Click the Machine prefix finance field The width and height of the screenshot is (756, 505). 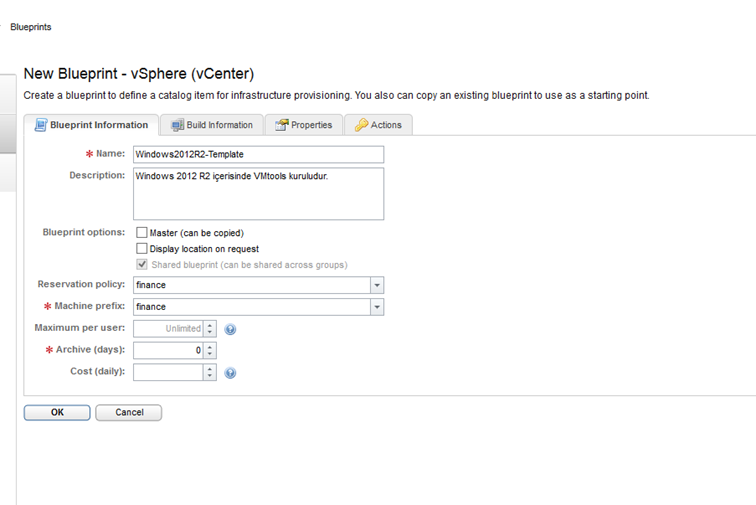252,307
